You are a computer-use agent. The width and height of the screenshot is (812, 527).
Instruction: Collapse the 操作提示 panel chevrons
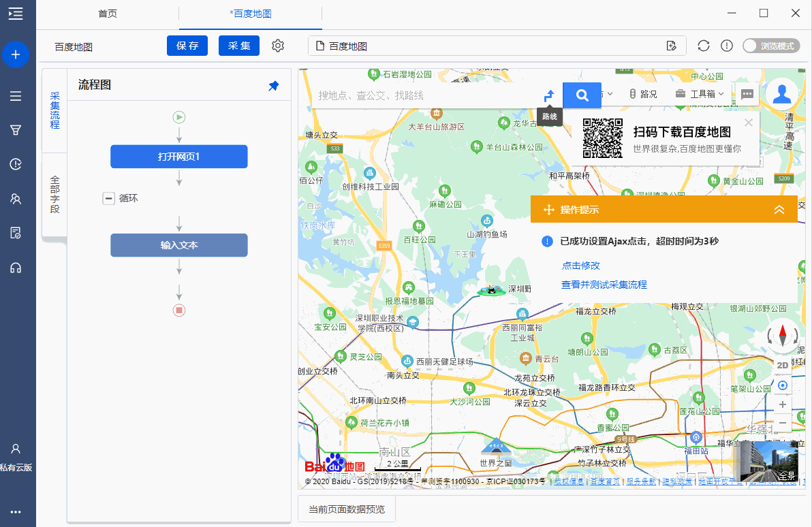[x=779, y=210]
